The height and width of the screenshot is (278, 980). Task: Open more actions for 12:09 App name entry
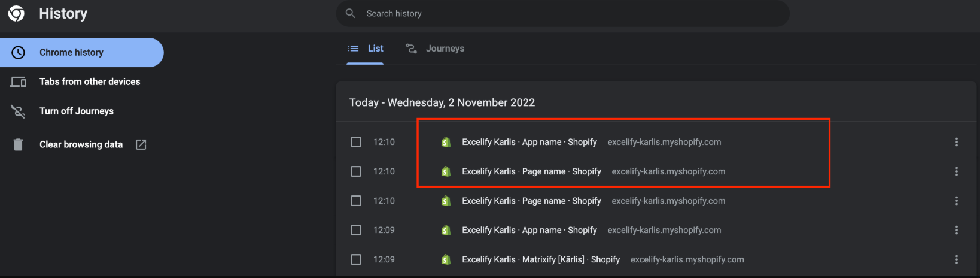coord(956,230)
